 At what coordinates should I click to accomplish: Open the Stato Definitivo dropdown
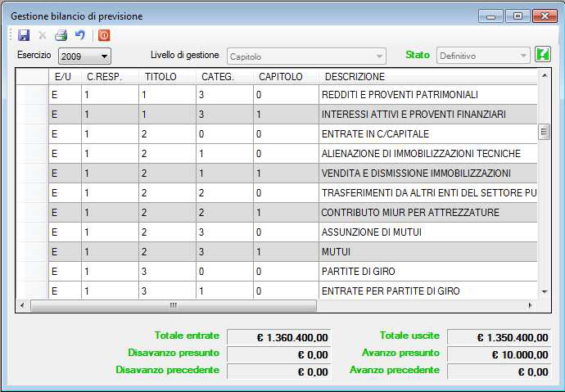pyautogui.click(x=483, y=56)
